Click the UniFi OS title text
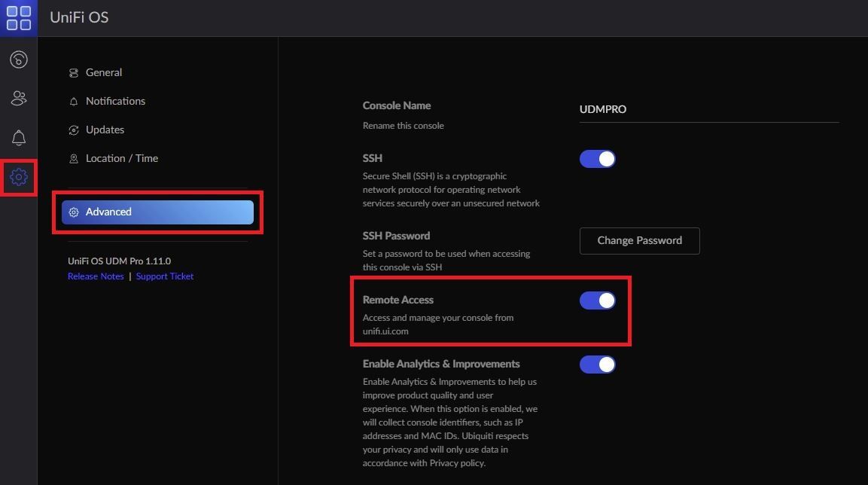Viewport: 868px width, 485px height. (79, 17)
